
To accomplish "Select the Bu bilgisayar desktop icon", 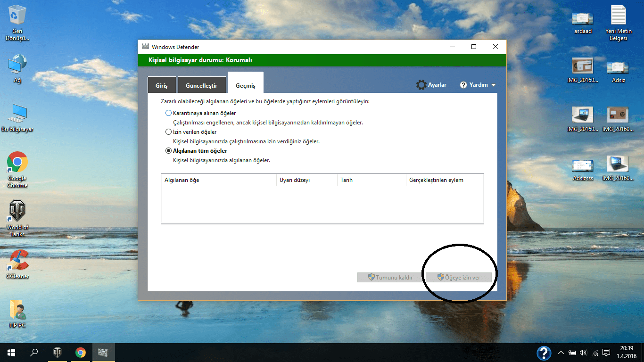I will point(17,118).
